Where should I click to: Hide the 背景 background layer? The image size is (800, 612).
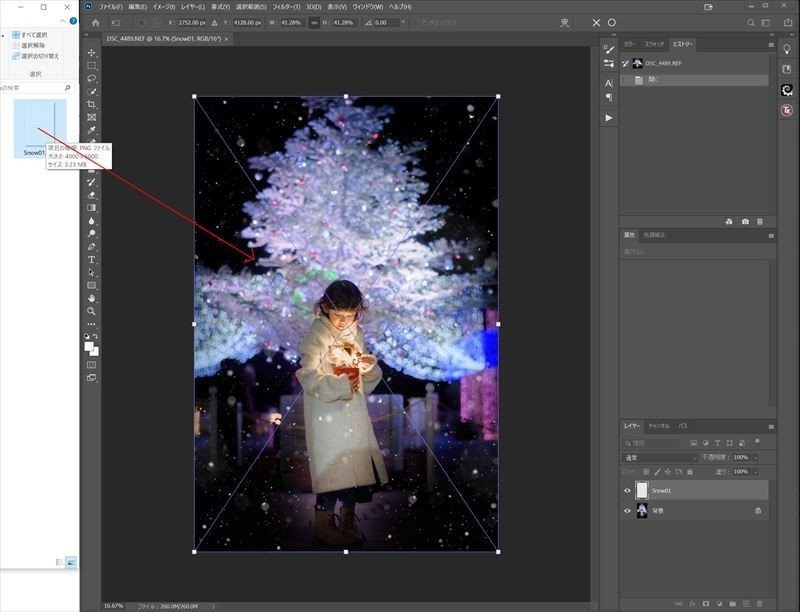pos(628,511)
